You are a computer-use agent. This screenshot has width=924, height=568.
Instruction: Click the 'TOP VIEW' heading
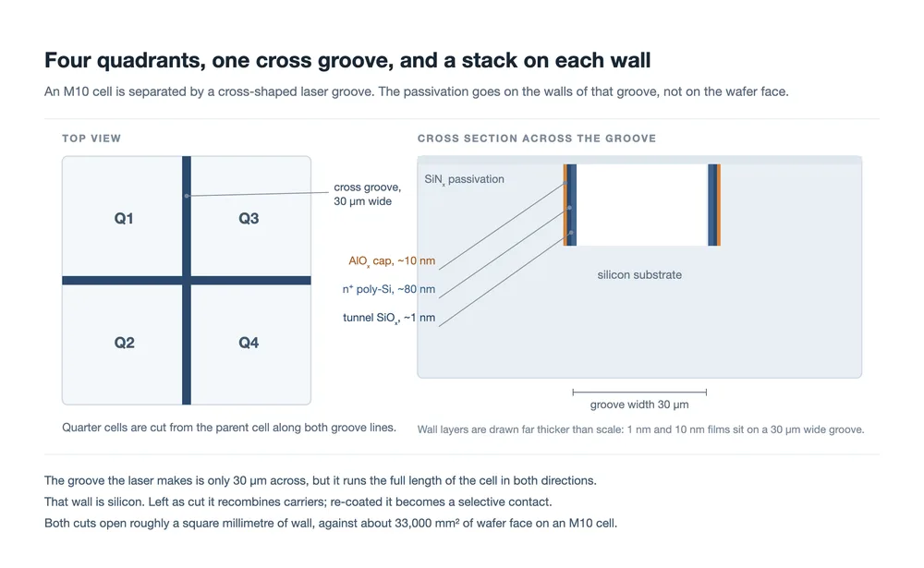pyautogui.click(x=91, y=139)
